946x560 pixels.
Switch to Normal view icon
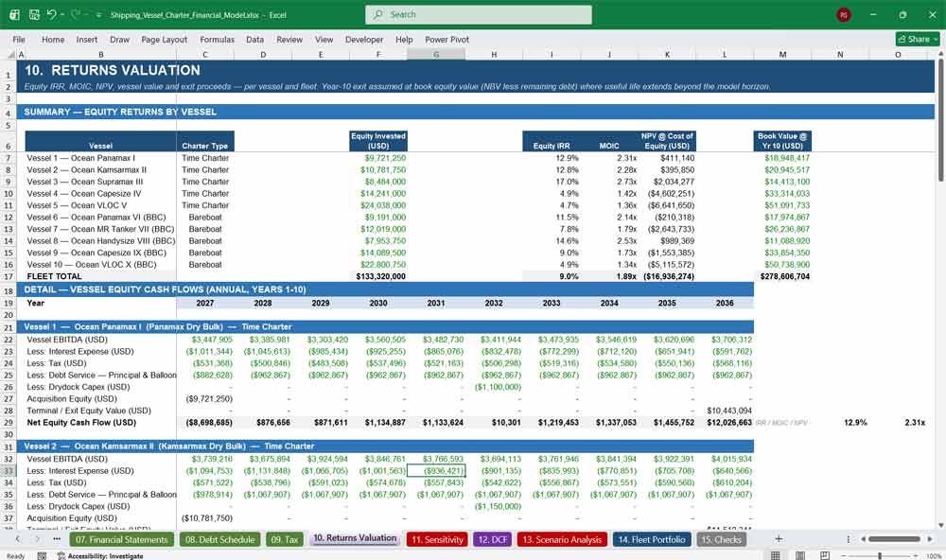pos(776,556)
